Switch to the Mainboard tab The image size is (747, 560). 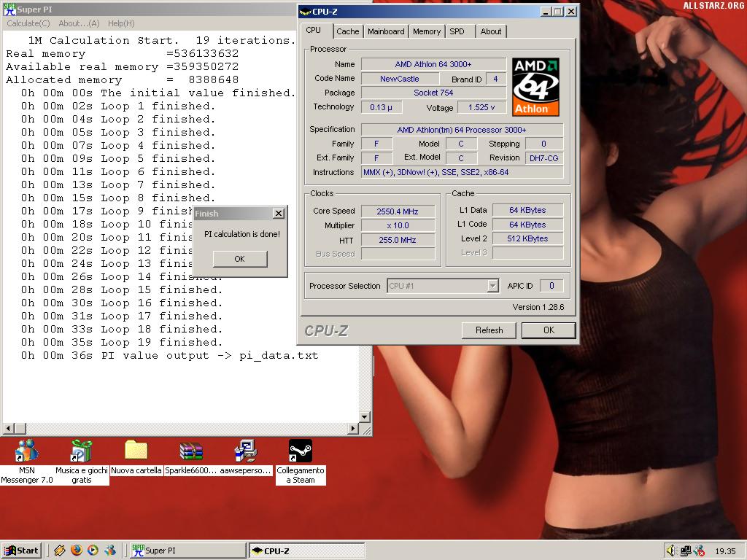coord(386,31)
